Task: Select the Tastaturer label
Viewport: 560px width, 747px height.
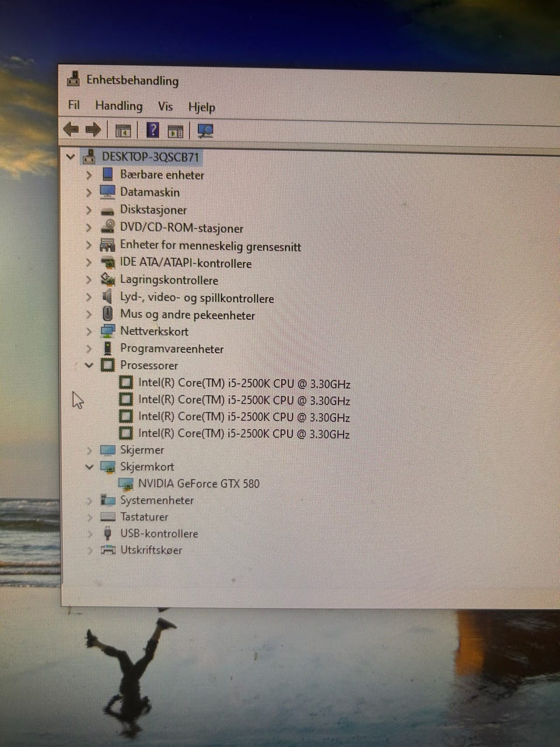Action: pos(144,517)
